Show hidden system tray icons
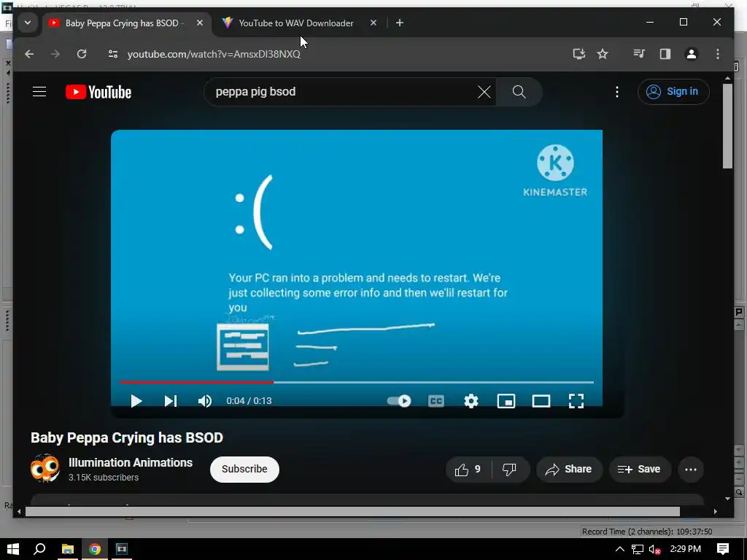The height and width of the screenshot is (560, 747). point(619,549)
